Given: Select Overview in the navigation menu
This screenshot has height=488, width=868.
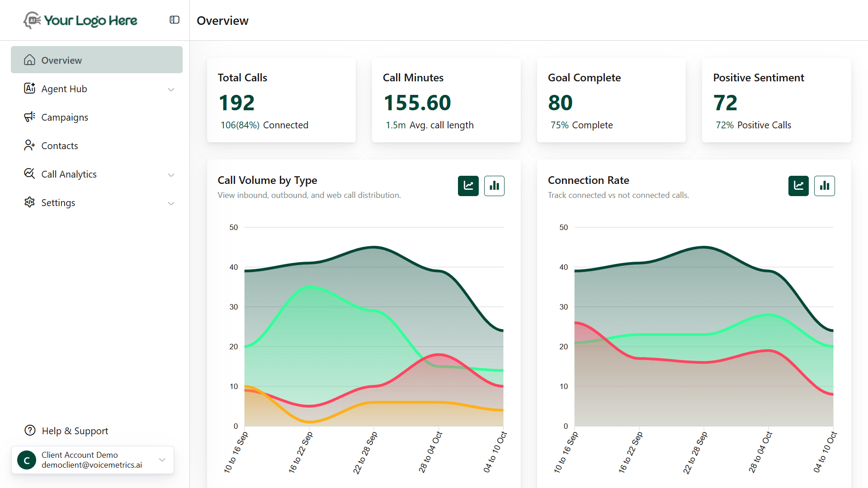Looking at the screenshot, I should 61,60.
